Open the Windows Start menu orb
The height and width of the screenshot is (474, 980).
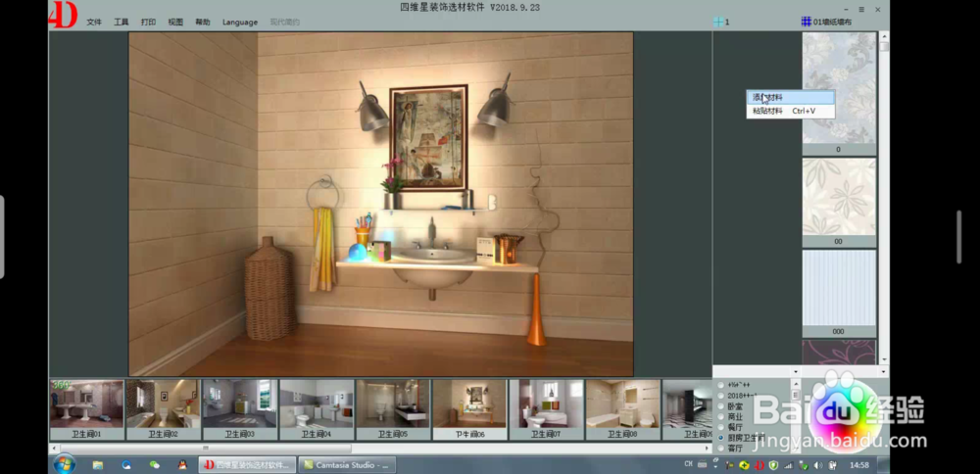pos(64,464)
